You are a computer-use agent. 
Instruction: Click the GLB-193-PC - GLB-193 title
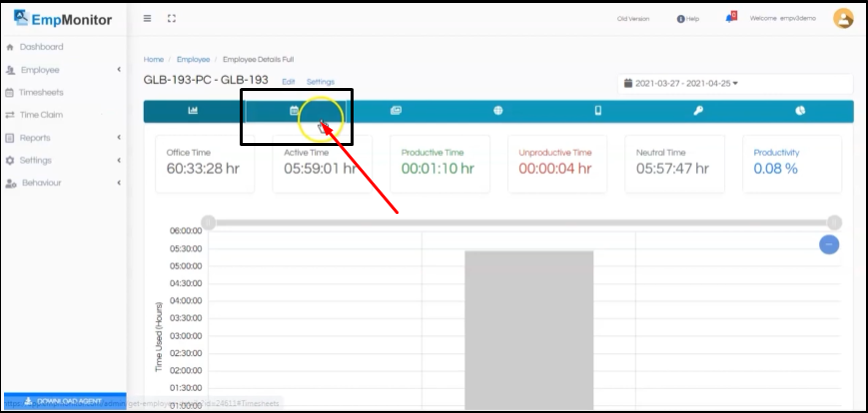click(x=206, y=80)
